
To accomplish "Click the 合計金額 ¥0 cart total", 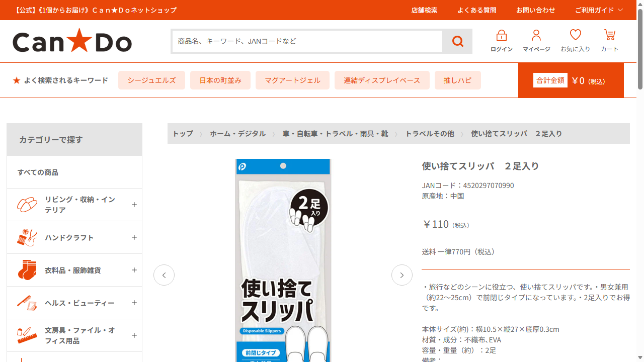I will tap(571, 80).
